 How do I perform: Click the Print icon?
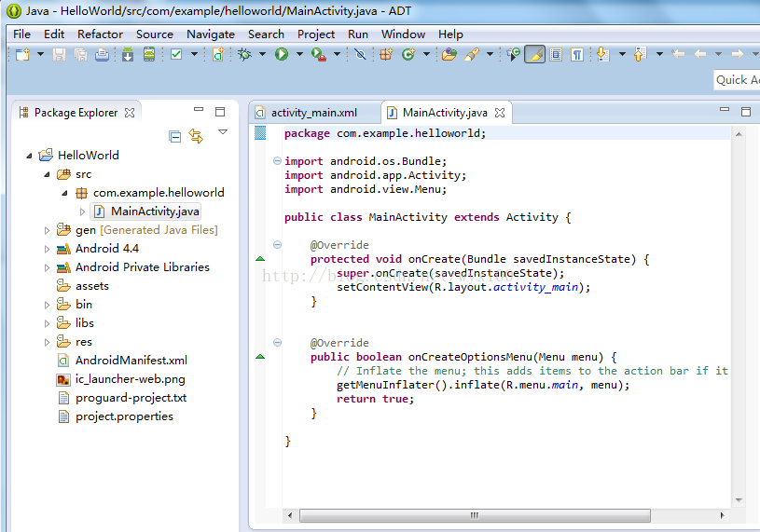102,54
